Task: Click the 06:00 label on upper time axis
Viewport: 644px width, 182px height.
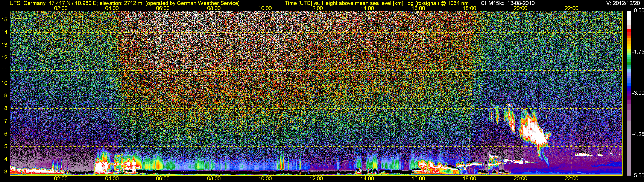Action: (x=163, y=8)
